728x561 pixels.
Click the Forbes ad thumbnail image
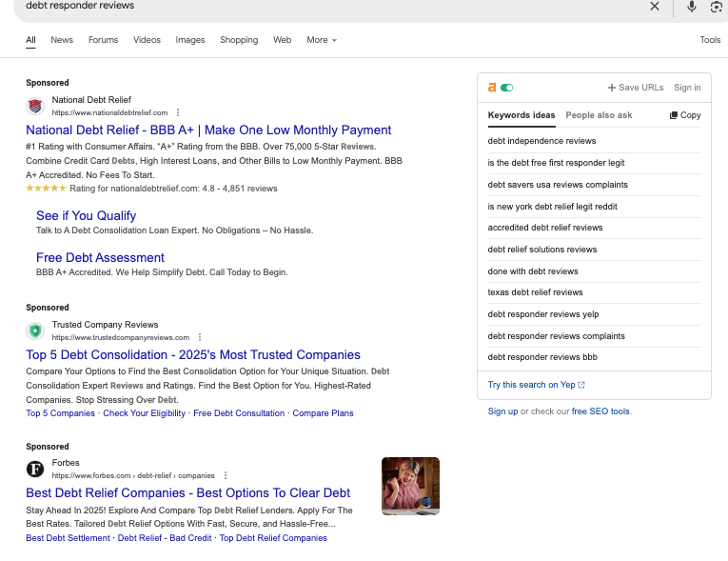[410, 486]
